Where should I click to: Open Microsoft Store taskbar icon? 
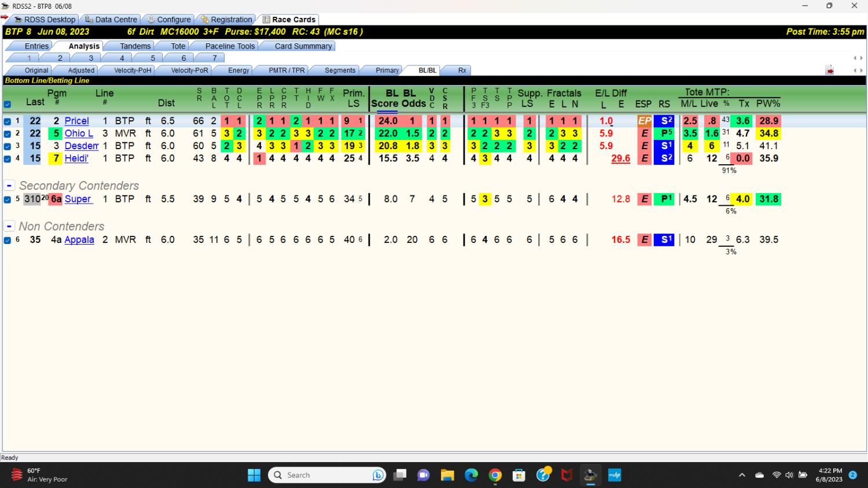coord(519,475)
